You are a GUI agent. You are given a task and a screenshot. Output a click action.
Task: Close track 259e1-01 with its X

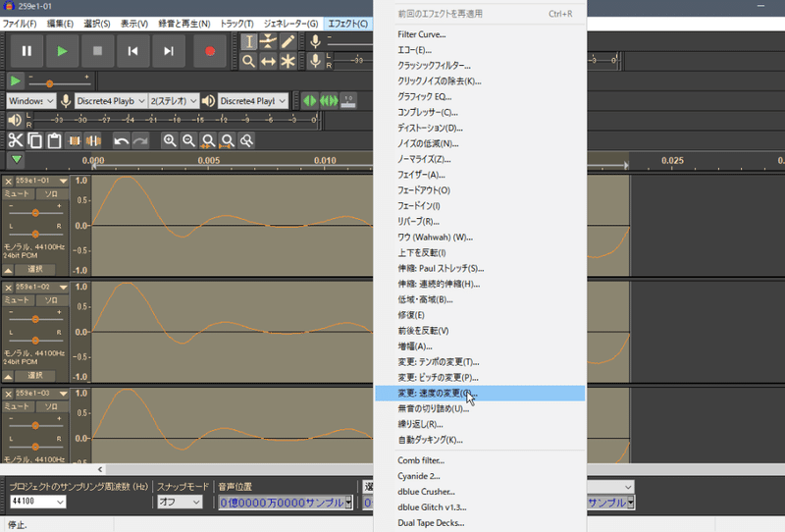(x=9, y=182)
